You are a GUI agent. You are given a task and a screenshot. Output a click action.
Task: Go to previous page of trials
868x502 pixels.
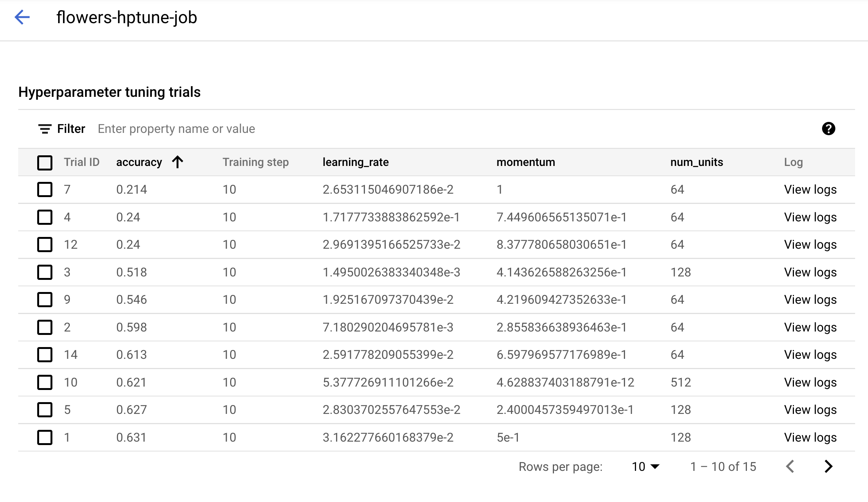coord(790,466)
